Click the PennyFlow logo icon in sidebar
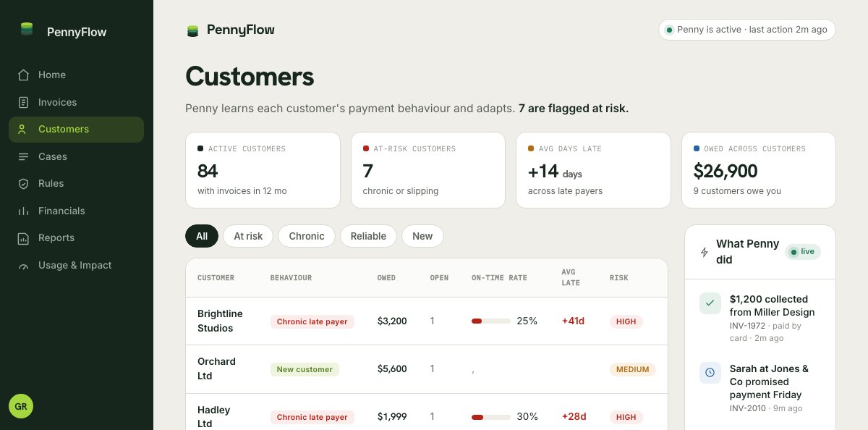Image resolution: width=868 pixels, height=430 pixels. tap(27, 30)
